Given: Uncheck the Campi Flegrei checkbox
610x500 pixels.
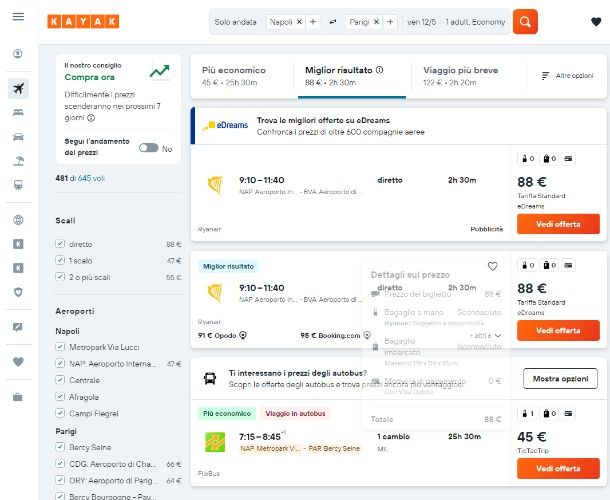Looking at the screenshot, I should (x=60, y=413).
